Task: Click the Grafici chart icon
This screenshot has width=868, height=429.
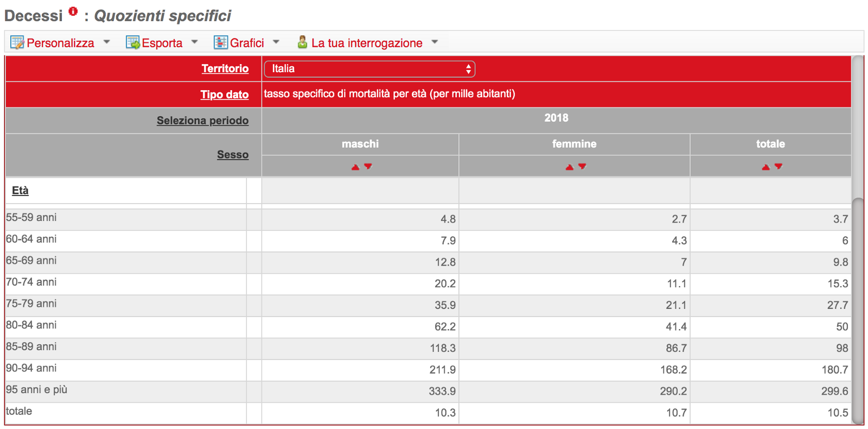Action: click(x=221, y=42)
